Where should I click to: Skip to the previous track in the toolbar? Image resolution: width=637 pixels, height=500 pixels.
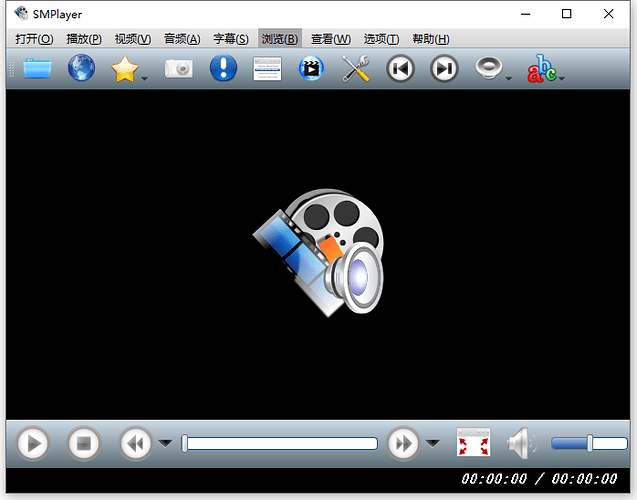click(400, 69)
